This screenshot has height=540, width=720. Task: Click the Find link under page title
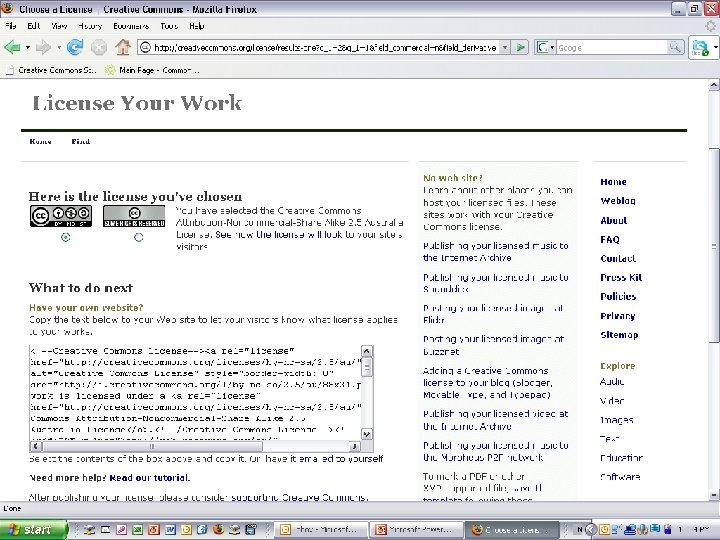click(x=80, y=141)
